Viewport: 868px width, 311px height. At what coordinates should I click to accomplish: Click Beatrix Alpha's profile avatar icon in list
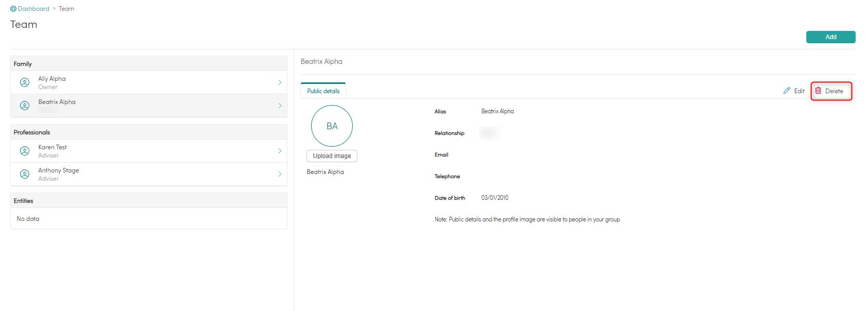tap(25, 106)
